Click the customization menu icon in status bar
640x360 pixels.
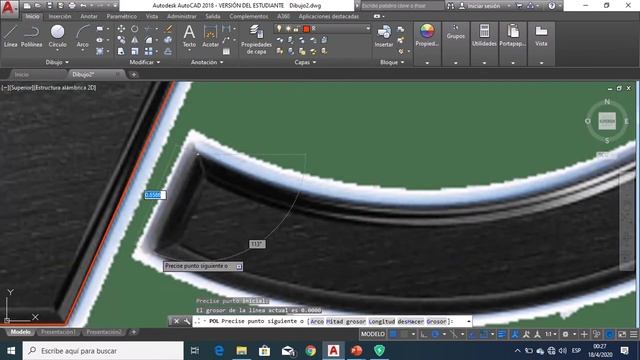pyautogui.click(x=633, y=334)
